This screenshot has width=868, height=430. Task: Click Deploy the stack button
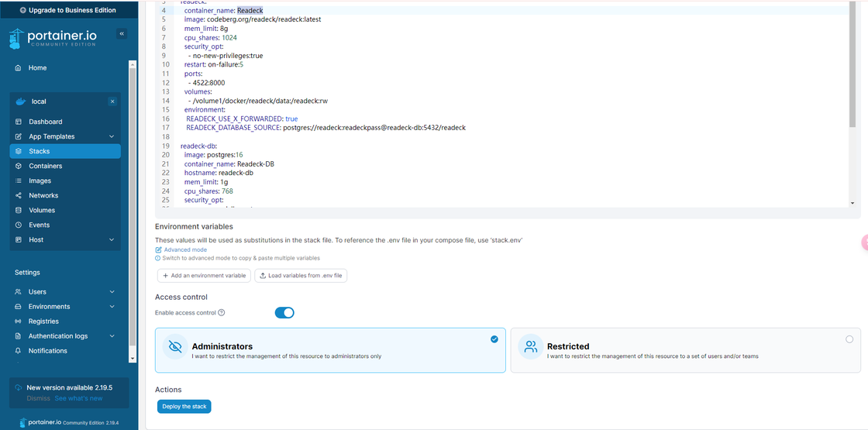pos(184,407)
